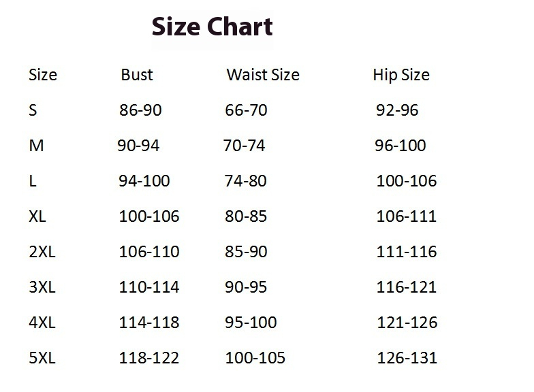Select the Bust column header
The height and width of the screenshot is (392, 534).
(x=137, y=75)
